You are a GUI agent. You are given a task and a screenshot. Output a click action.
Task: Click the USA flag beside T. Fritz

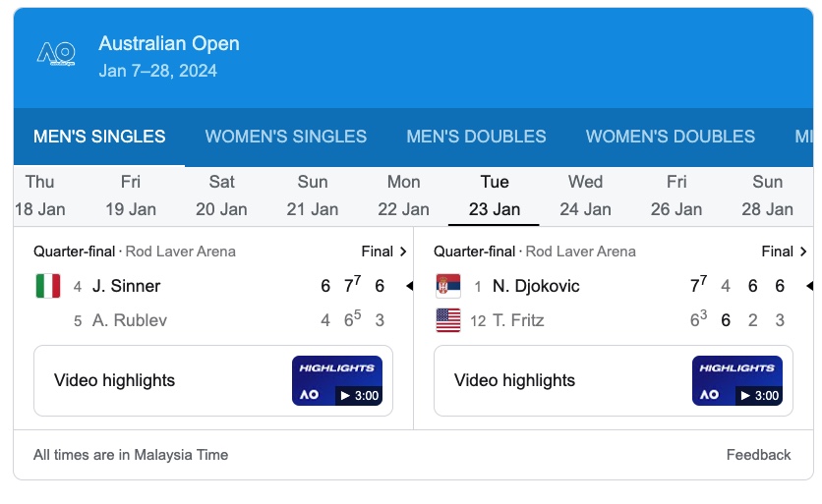pyautogui.click(x=448, y=320)
